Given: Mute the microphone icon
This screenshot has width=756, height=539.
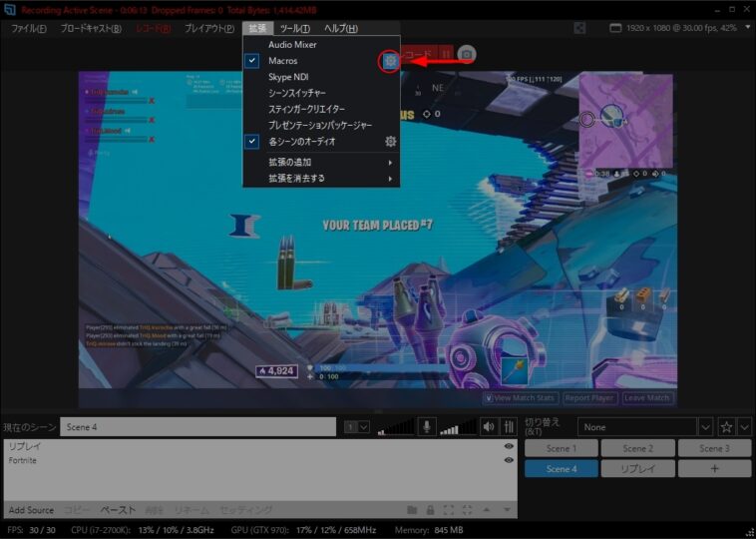Looking at the screenshot, I should point(427,426).
